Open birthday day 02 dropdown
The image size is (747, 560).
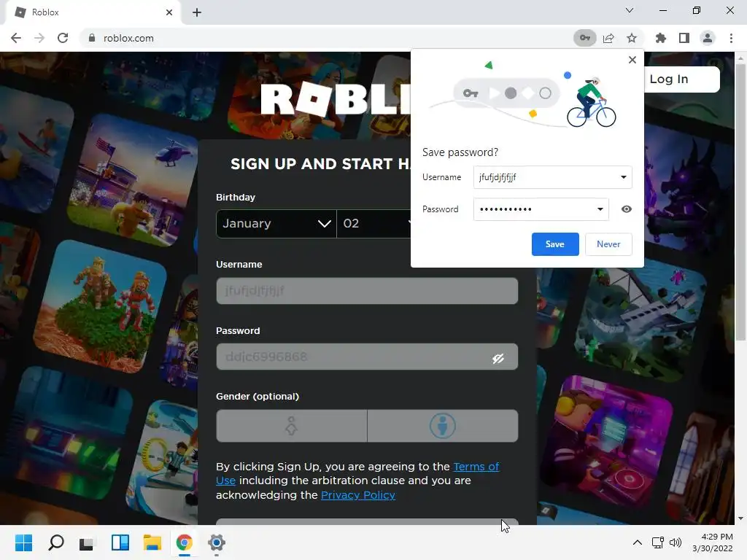[x=374, y=223]
